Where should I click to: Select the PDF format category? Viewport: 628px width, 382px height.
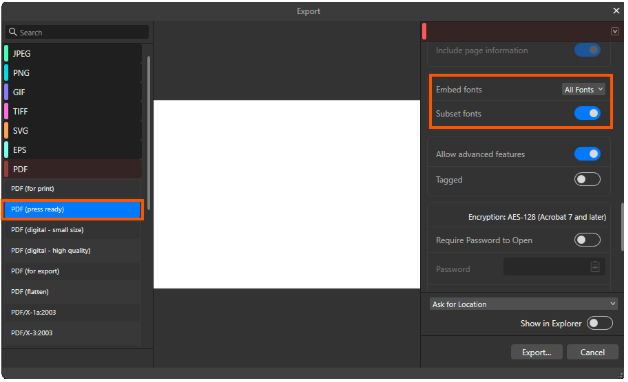click(73, 169)
